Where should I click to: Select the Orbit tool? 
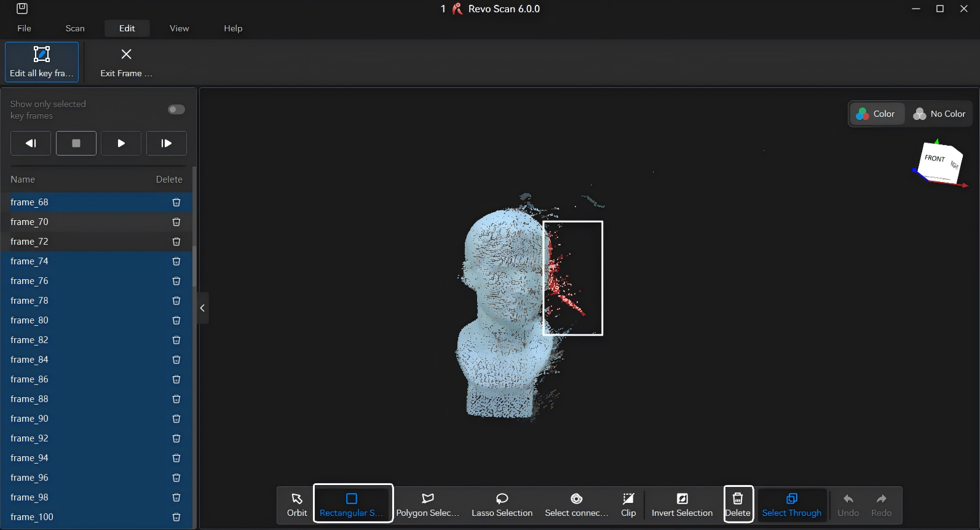[x=297, y=504]
